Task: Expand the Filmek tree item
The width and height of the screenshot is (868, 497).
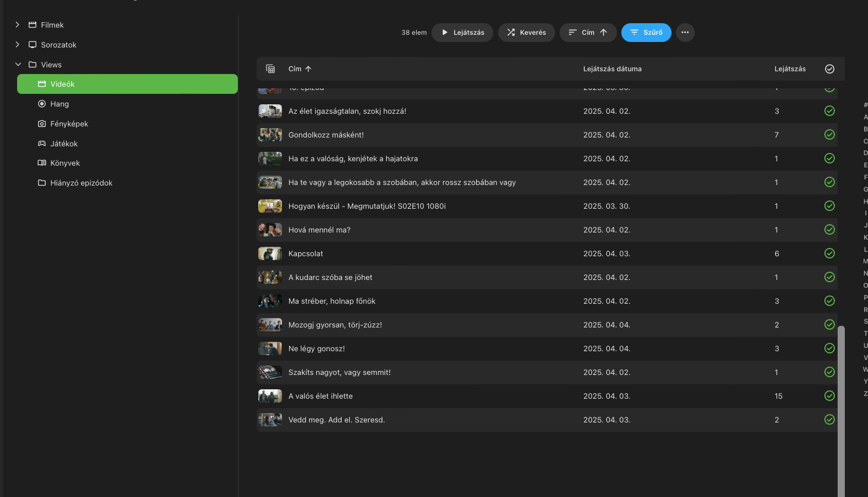Action: tap(18, 25)
